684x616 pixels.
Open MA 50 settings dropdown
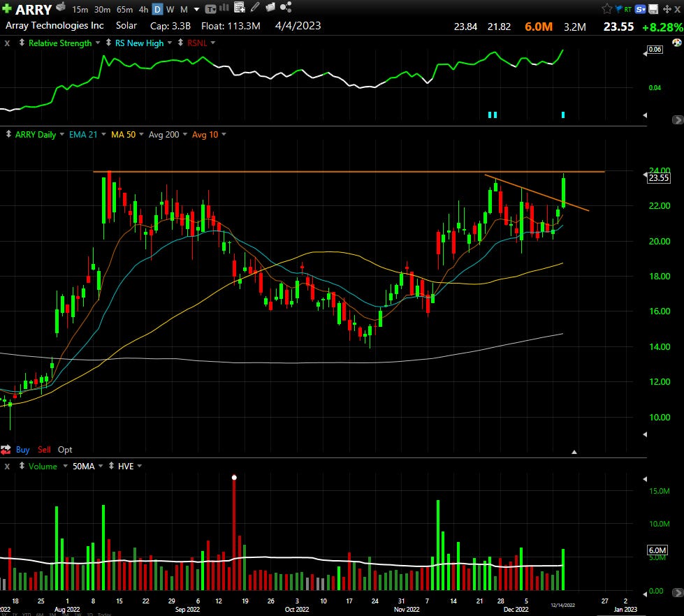click(x=141, y=134)
